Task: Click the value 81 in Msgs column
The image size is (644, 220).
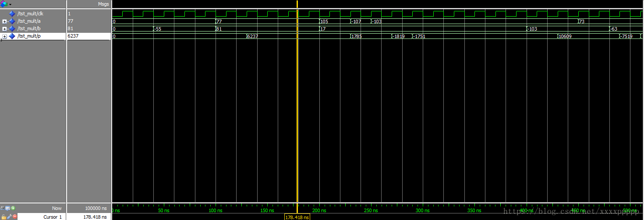Action: pyautogui.click(x=71, y=28)
